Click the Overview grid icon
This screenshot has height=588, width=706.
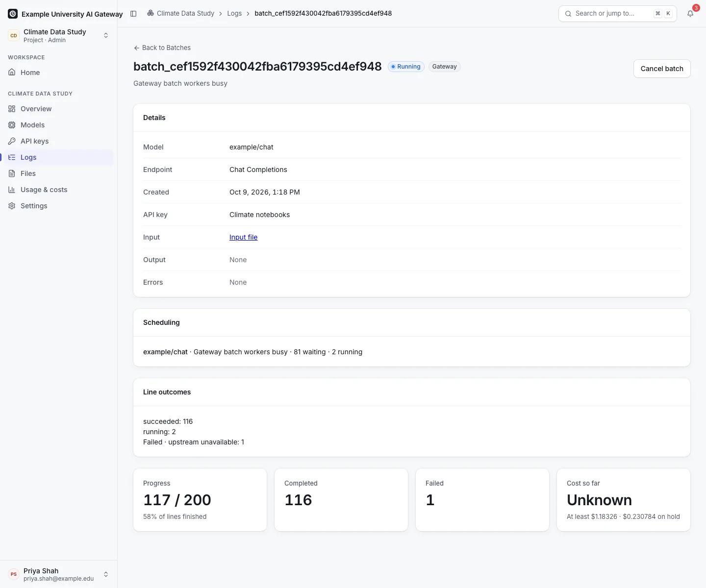(12, 109)
